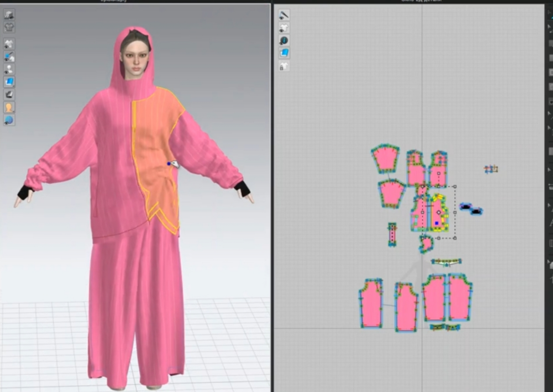This screenshot has height=392, width=553.
Task: Select the long horizontal waistband pattern piece
Action: coord(446,262)
